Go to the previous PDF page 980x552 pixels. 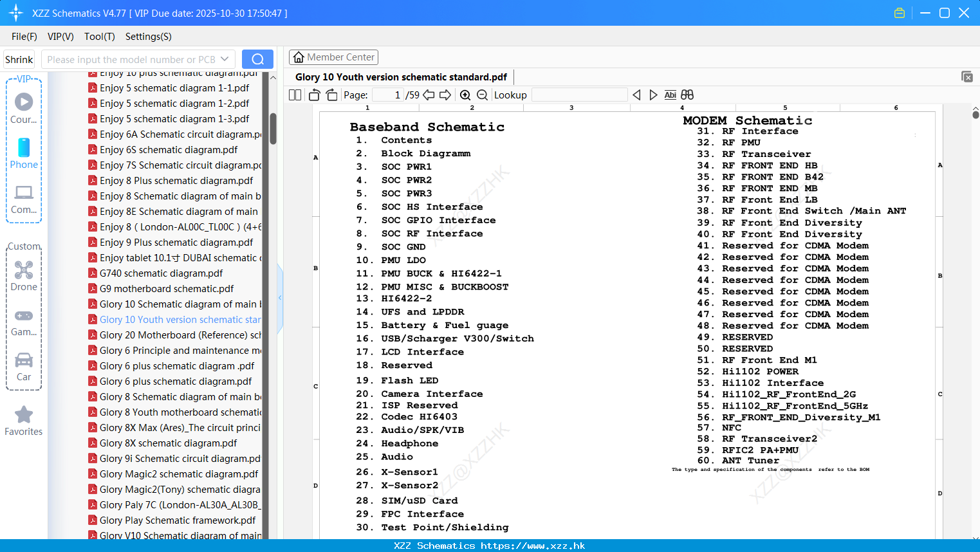(x=429, y=95)
